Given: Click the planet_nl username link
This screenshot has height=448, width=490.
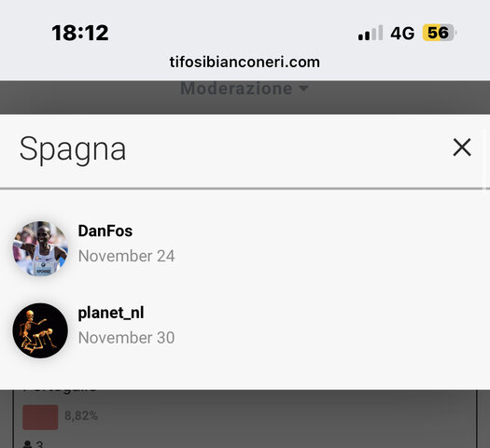Looking at the screenshot, I should (x=111, y=313).
